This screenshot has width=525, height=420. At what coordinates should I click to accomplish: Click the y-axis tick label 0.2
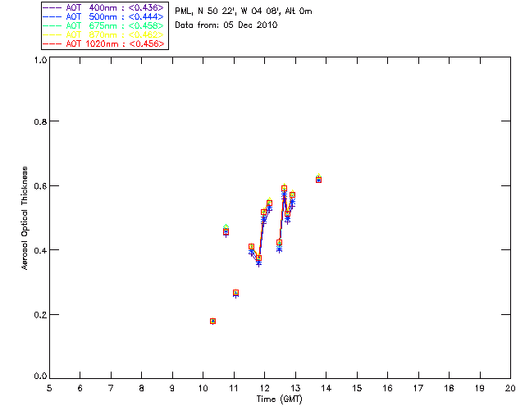40,315
